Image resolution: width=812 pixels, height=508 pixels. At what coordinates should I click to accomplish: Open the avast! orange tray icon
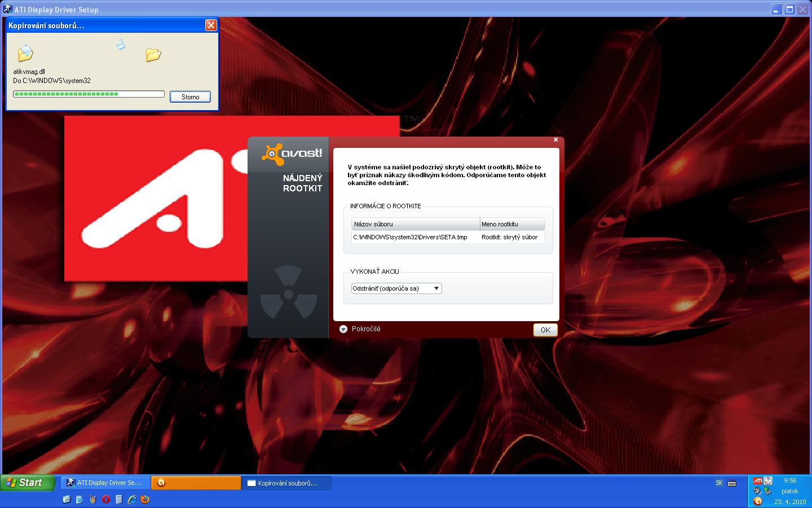758,501
